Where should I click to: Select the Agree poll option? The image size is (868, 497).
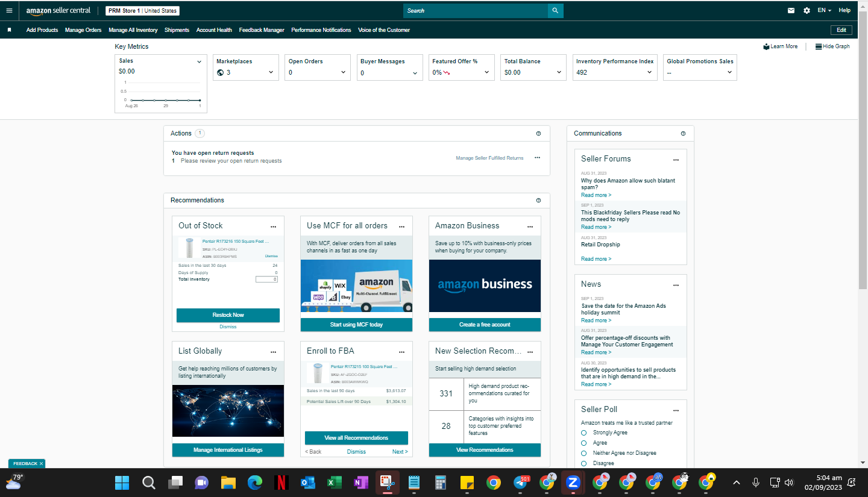point(584,443)
